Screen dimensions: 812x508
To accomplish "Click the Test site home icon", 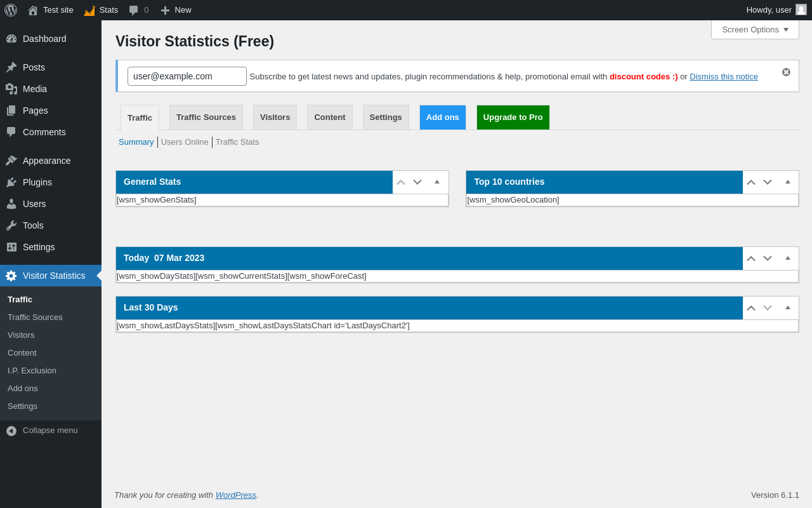I will tap(33, 10).
